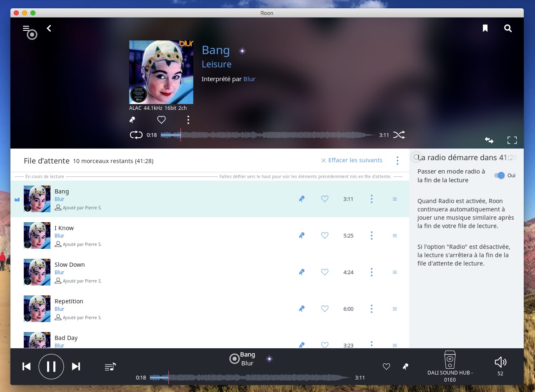Click reorder handle on I Know row

pyautogui.click(x=395, y=236)
